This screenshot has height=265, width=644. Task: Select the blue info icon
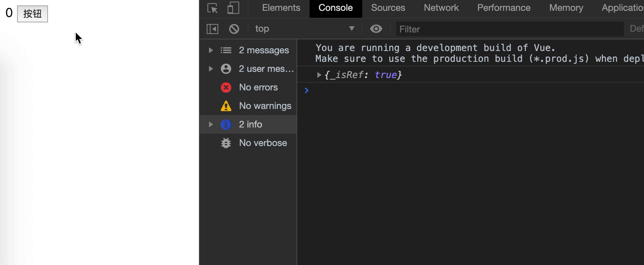(x=226, y=124)
